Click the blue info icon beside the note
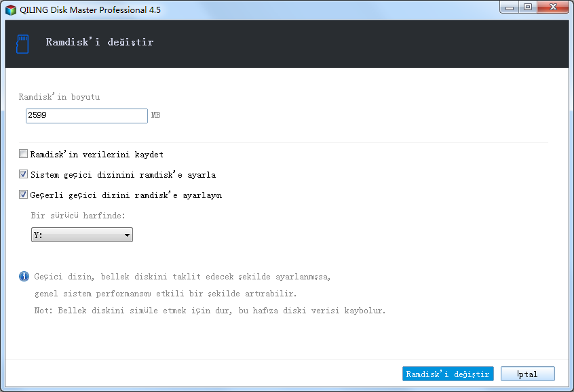Viewport: 574px width, 392px height. point(24,276)
